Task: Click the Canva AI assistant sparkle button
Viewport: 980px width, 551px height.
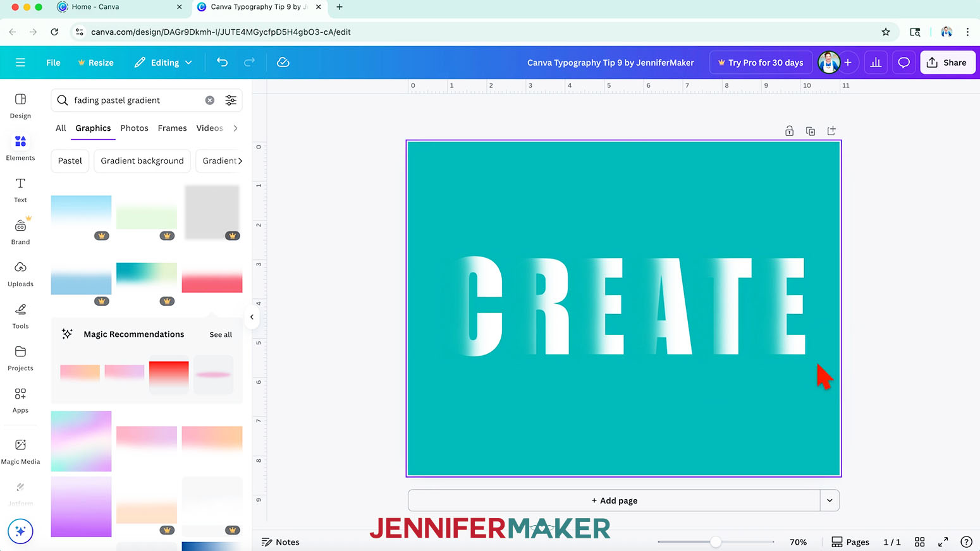Action: 20,531
